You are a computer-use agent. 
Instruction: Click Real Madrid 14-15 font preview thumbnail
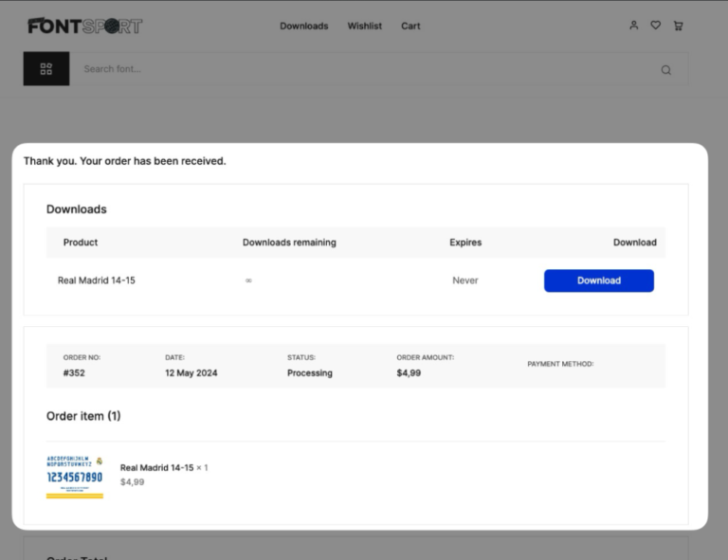pyautogui.click(x=75, y=476)
